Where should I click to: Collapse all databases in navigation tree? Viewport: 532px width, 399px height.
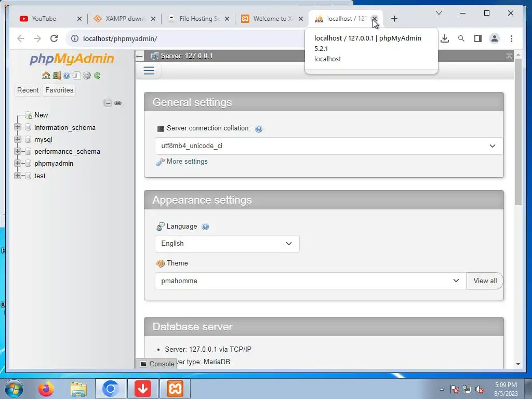[108, 103]
